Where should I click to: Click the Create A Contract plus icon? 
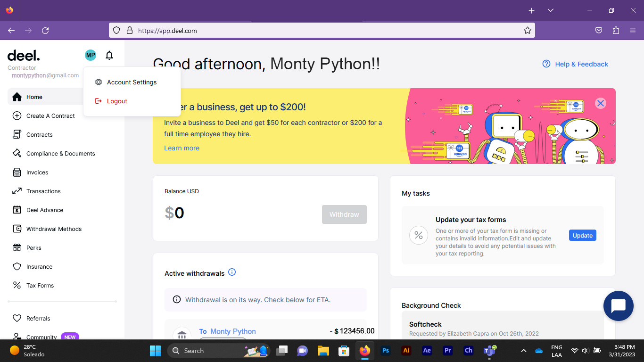pyautogui.click(x=17, y=116)
